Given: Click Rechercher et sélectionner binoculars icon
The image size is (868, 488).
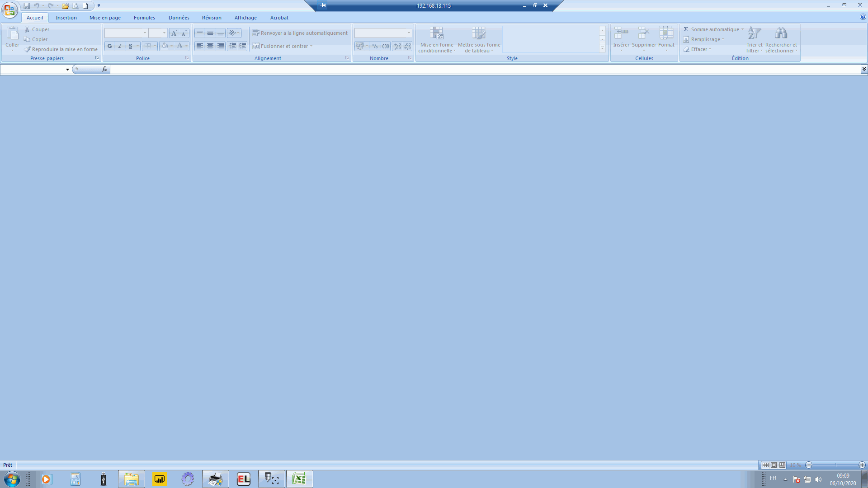Looking at the screenshot, I should point(781,33).
